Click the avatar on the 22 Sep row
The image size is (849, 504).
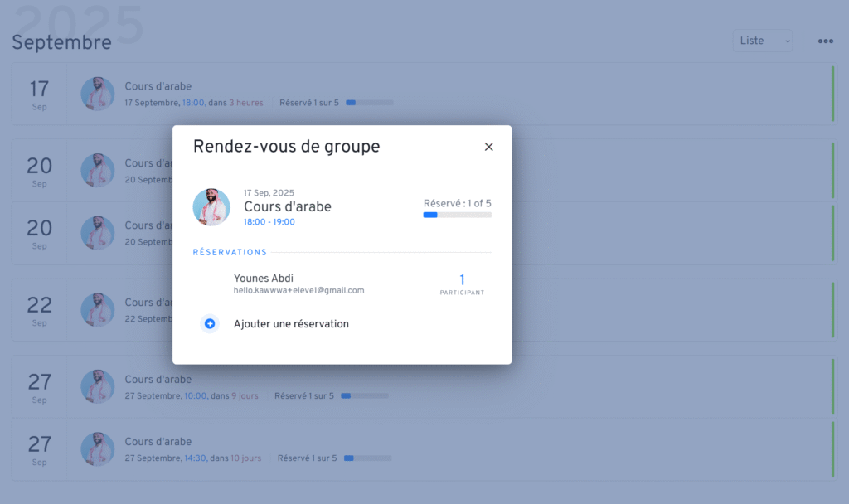tap(98, 310)
